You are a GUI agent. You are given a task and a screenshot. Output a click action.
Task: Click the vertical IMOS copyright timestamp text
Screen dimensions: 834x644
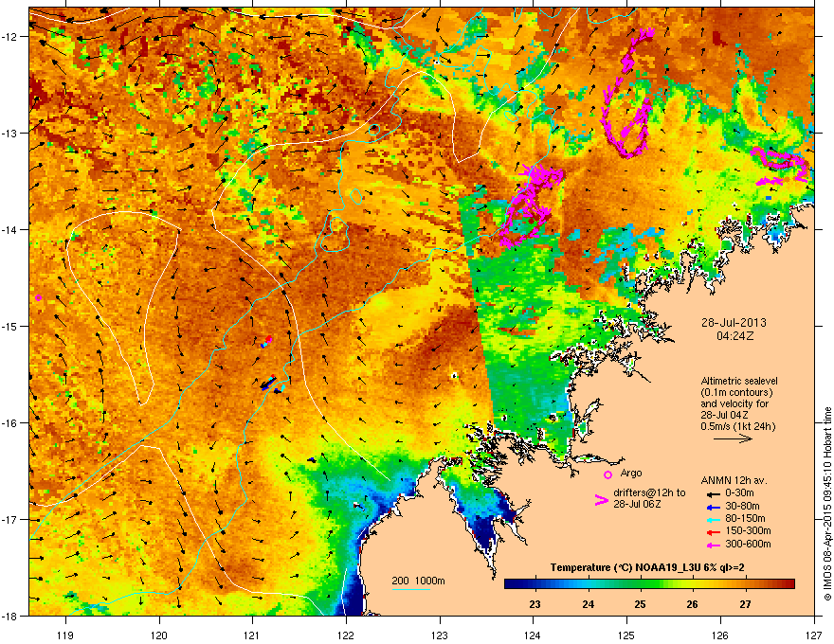click(x=827, y=504)
